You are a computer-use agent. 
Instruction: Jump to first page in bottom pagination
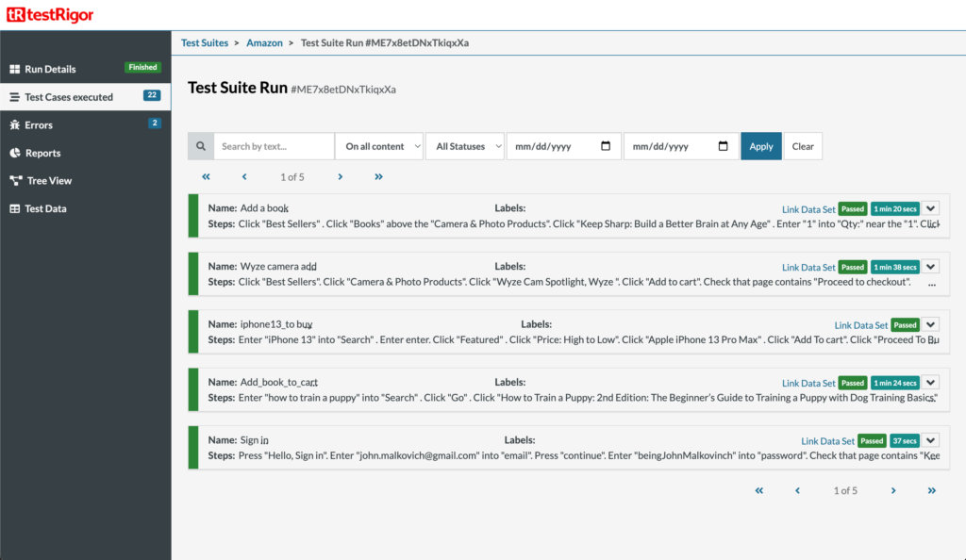tap(759, 490)
